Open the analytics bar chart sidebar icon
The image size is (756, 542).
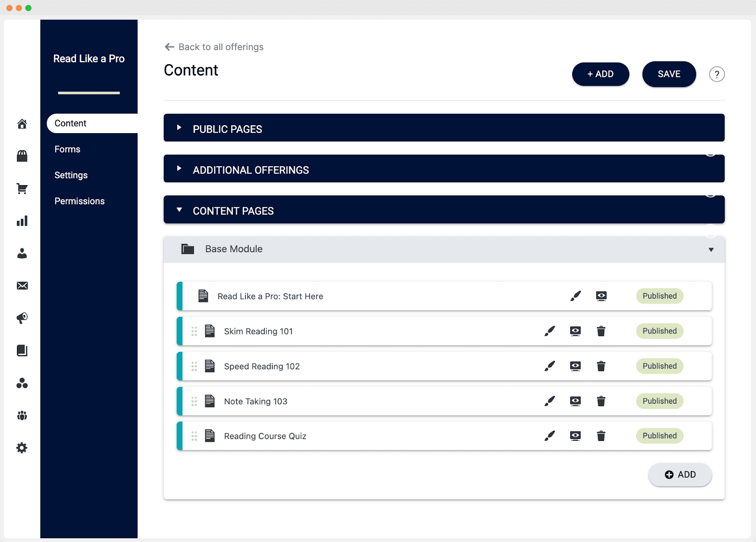22,220
